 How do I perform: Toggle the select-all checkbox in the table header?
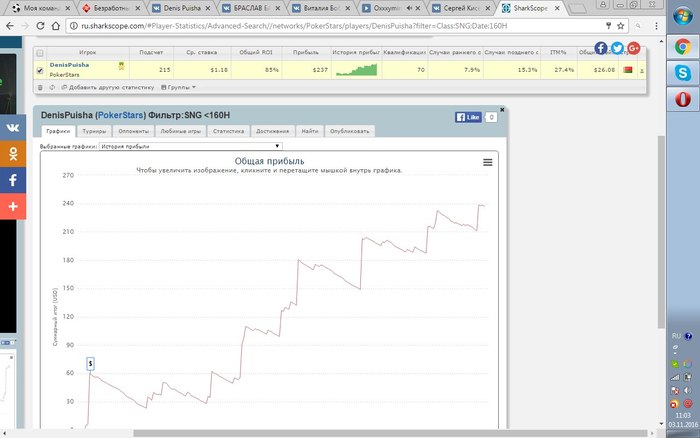pyautogui.click(x=40, y=53)
